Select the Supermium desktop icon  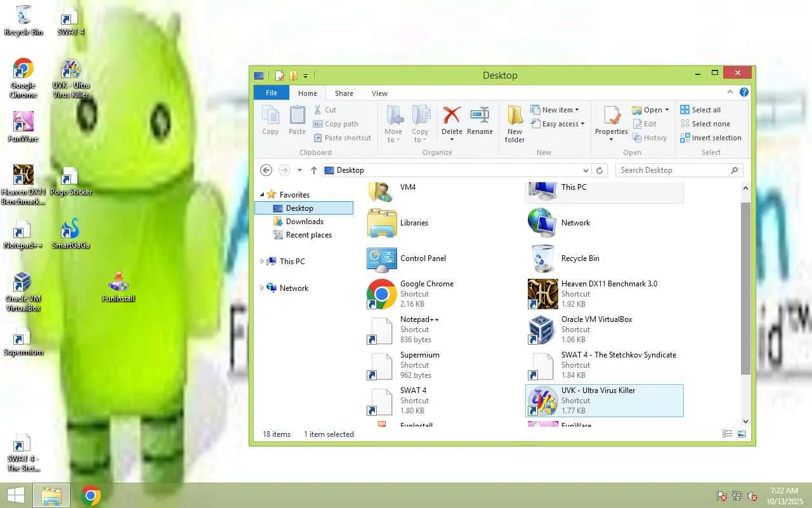pyautogui.click(x=23, y=340)
